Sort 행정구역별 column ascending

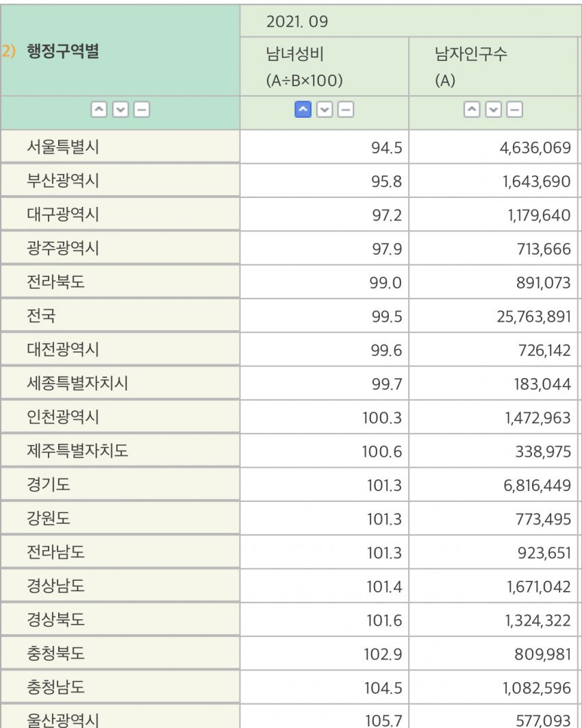(x=99, y=110)
